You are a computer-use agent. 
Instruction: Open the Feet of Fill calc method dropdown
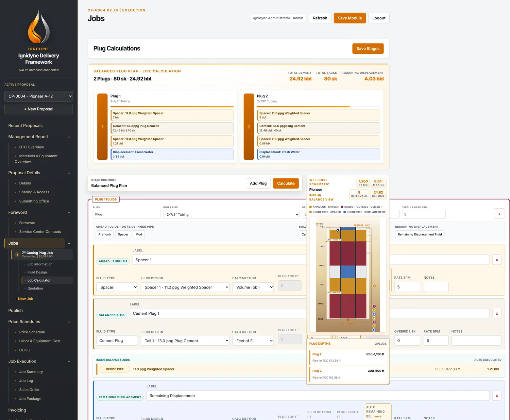tap(253, 340)
